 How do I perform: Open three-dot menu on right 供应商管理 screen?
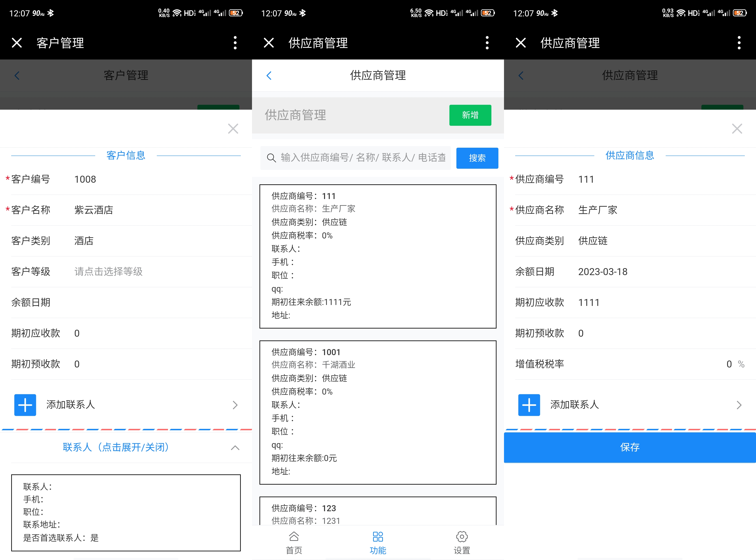point(739,43)
